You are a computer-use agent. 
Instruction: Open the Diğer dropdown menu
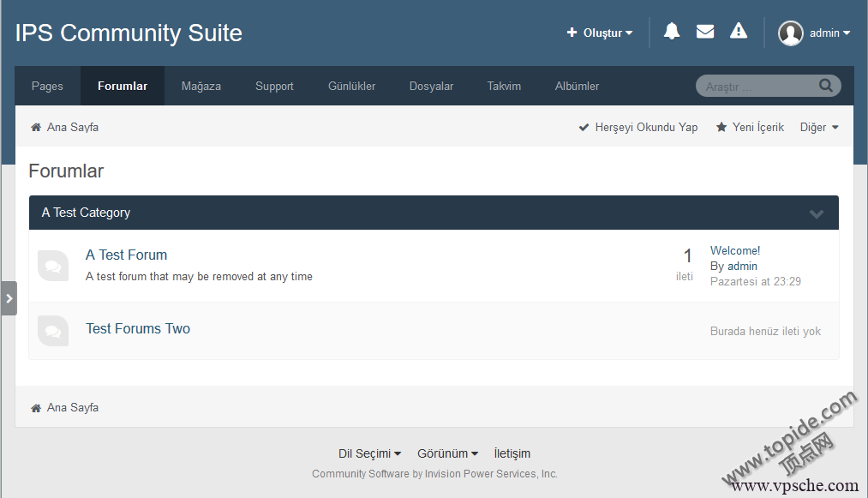click(818, 126)
